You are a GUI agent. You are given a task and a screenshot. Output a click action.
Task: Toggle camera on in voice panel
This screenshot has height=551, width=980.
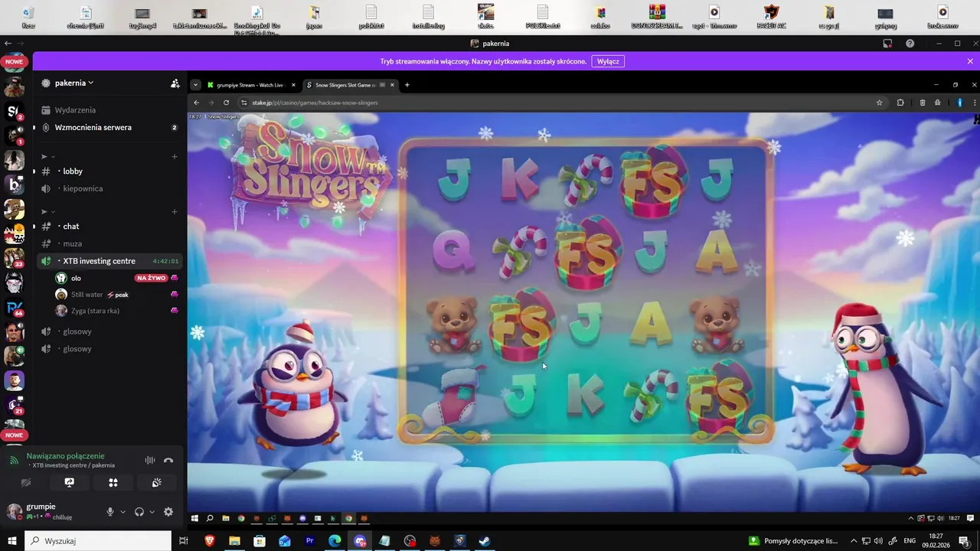[25, 483]
